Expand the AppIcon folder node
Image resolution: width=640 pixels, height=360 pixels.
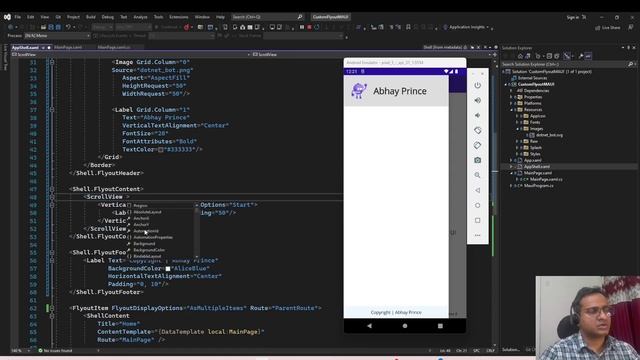[517, 116]
